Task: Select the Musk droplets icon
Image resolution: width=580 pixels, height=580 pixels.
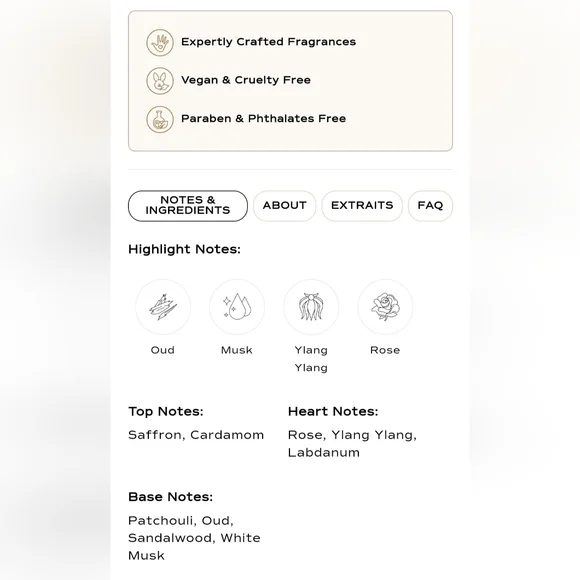Action: 237,307
